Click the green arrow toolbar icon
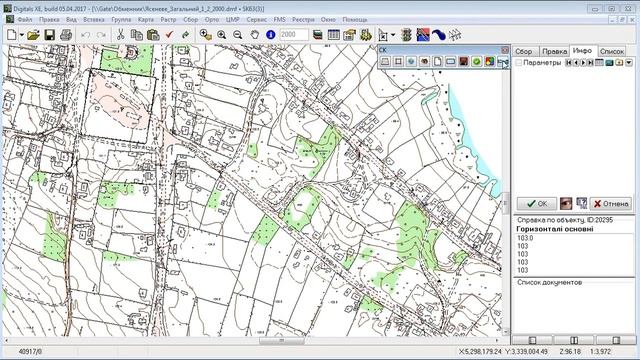This screenshot has height=360, width=640. click(x=186, y=35)
